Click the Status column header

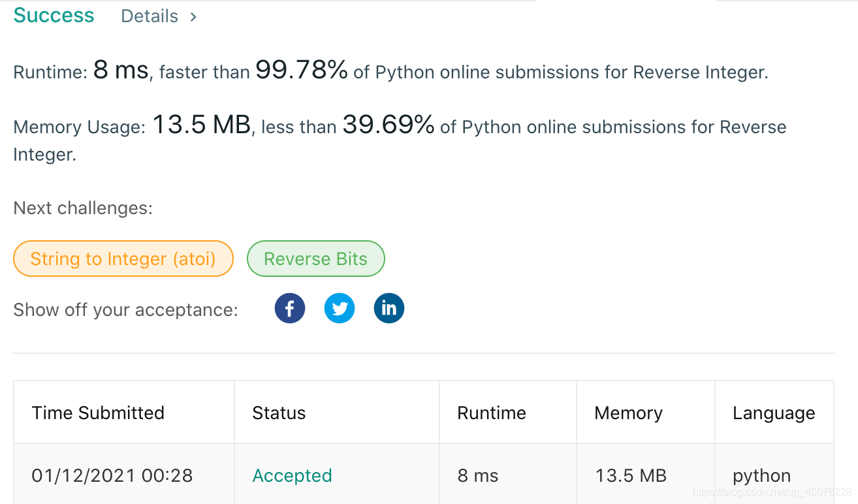coord(279,413)
